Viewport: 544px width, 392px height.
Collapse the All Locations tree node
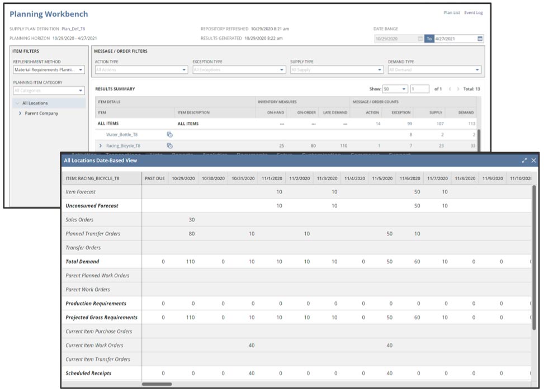17,103
